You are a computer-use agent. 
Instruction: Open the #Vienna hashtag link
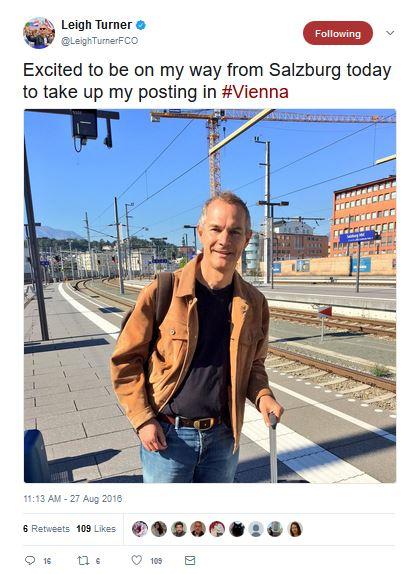tap(255, 92)
